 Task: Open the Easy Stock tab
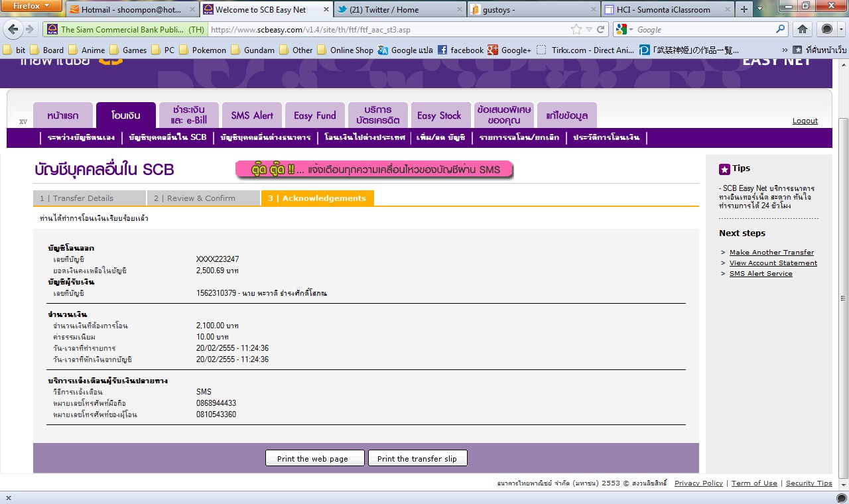pos(441,115)
